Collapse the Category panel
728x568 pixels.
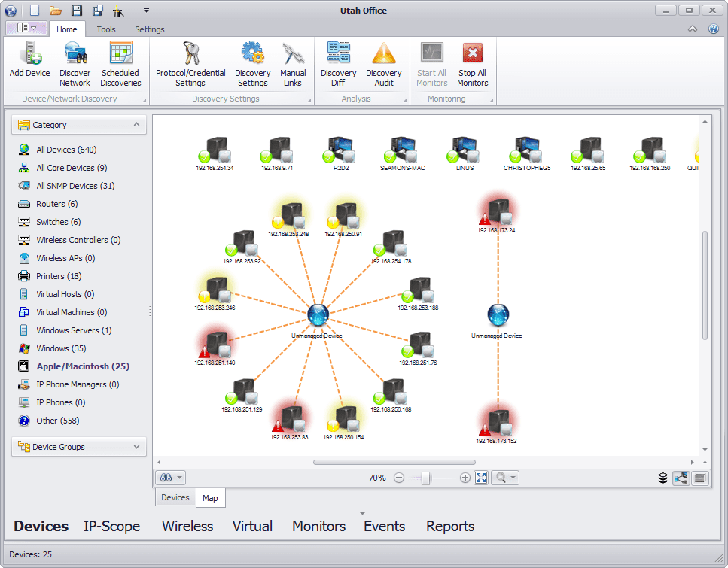click(136, 125)
